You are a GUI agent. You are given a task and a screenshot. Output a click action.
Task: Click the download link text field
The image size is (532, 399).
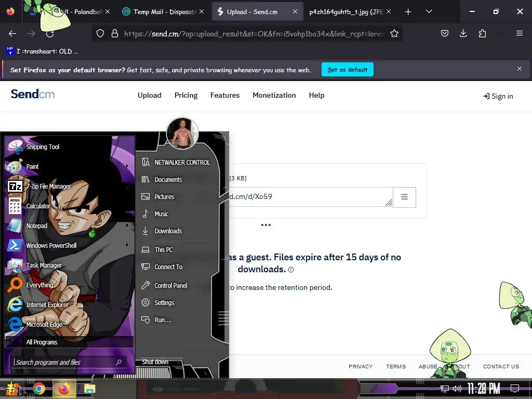point(311,197)
